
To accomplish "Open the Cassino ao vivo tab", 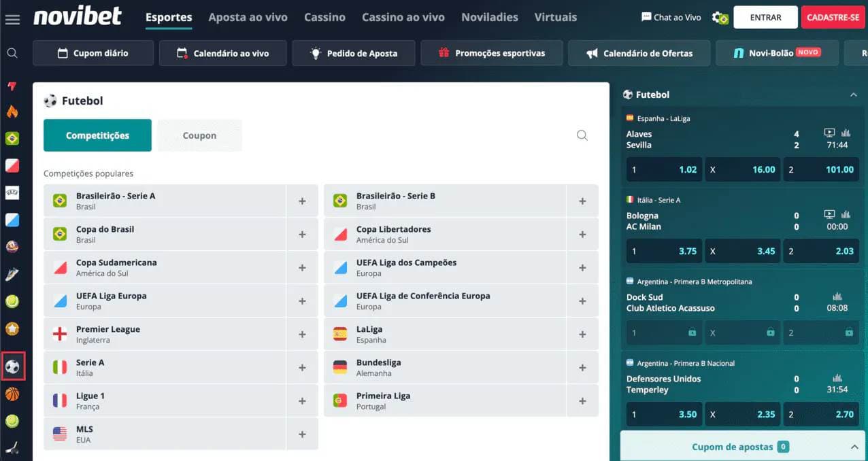I will [x=403, y=17].
